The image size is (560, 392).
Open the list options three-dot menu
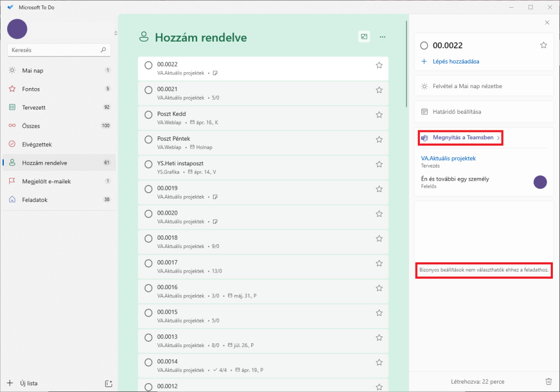pos(383,37)
